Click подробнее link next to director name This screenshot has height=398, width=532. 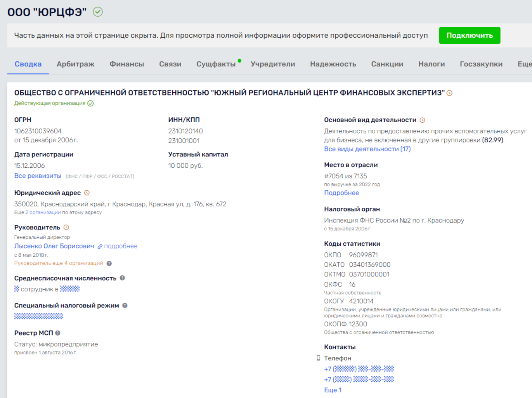[x=121, y=246]
